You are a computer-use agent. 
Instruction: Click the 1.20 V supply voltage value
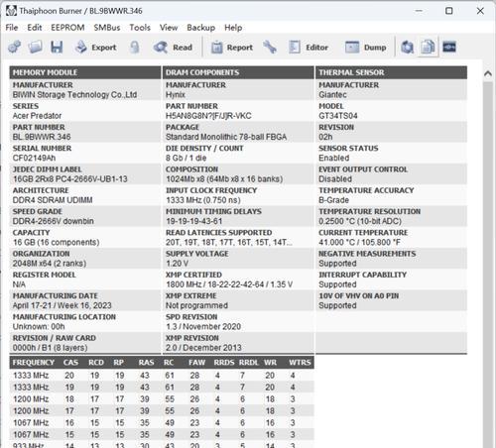(x=177, y=264)
